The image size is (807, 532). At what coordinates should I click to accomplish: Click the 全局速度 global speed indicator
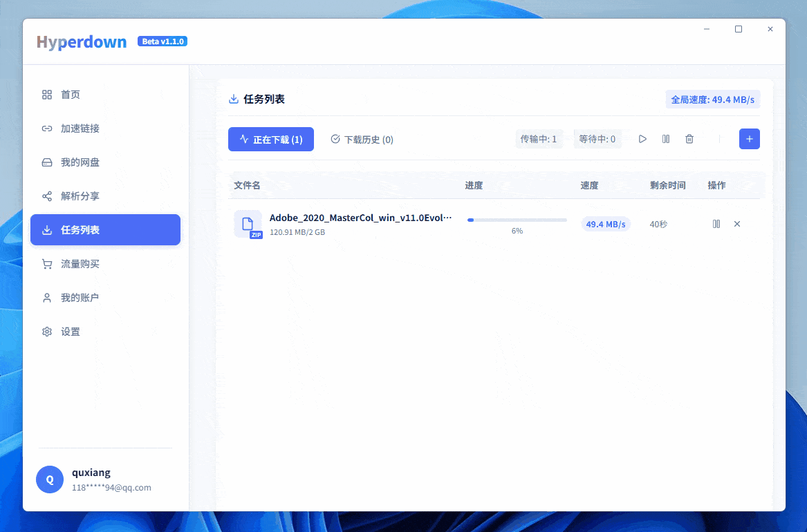[x=712, y=99]
